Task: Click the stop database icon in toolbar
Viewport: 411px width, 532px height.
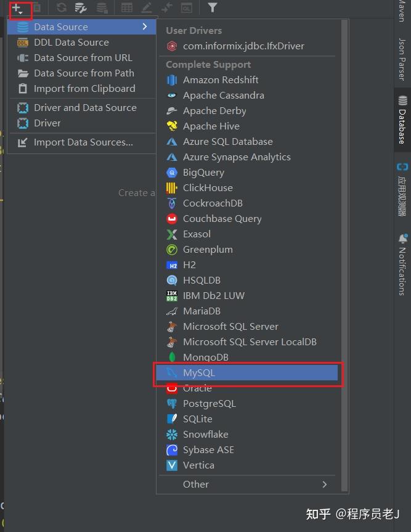Action: point(102,8)
